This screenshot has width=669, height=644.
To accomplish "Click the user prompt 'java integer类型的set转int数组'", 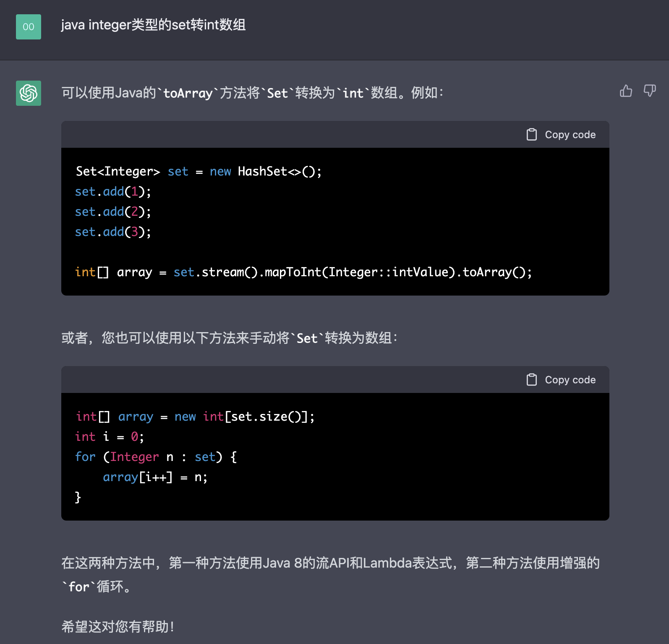I will click(153, 25).
